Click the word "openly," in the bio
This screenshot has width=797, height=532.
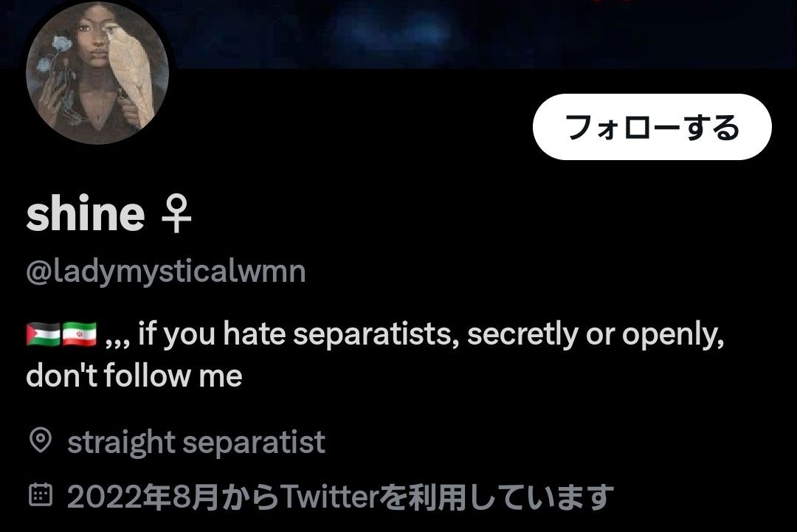[x=674, y=335]
